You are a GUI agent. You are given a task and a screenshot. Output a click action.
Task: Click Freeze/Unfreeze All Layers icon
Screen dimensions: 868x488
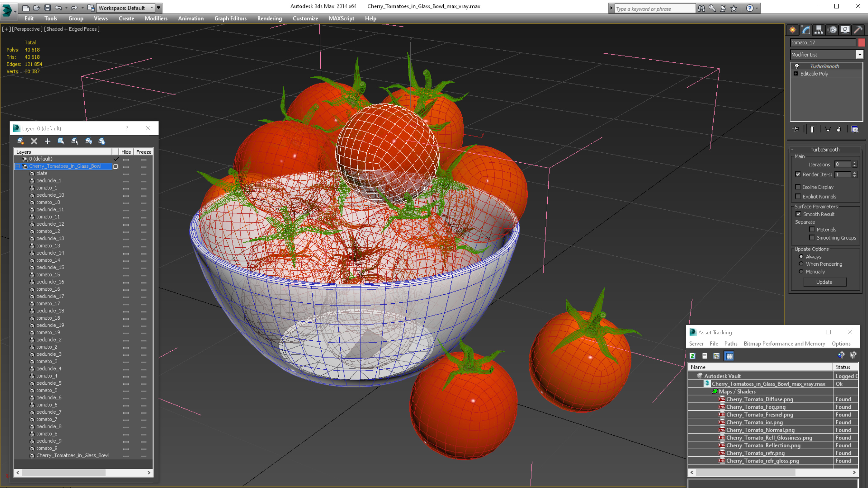coord(102,141)
